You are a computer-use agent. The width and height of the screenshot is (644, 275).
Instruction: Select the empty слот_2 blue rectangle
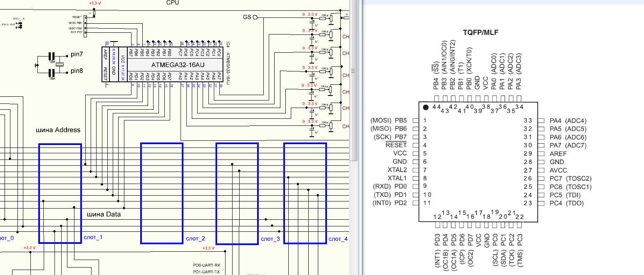(x=161, y=193)
